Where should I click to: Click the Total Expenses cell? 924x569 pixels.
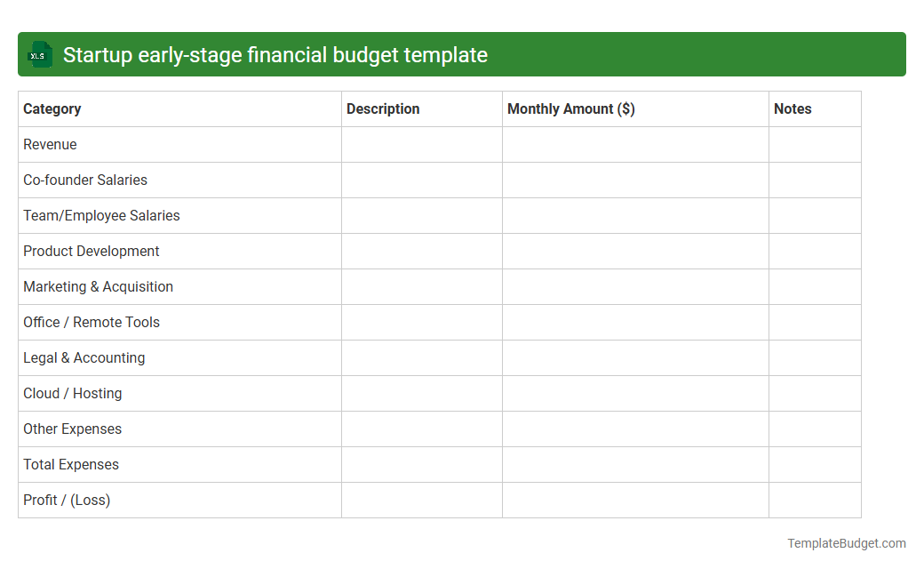tap(70, 464)
